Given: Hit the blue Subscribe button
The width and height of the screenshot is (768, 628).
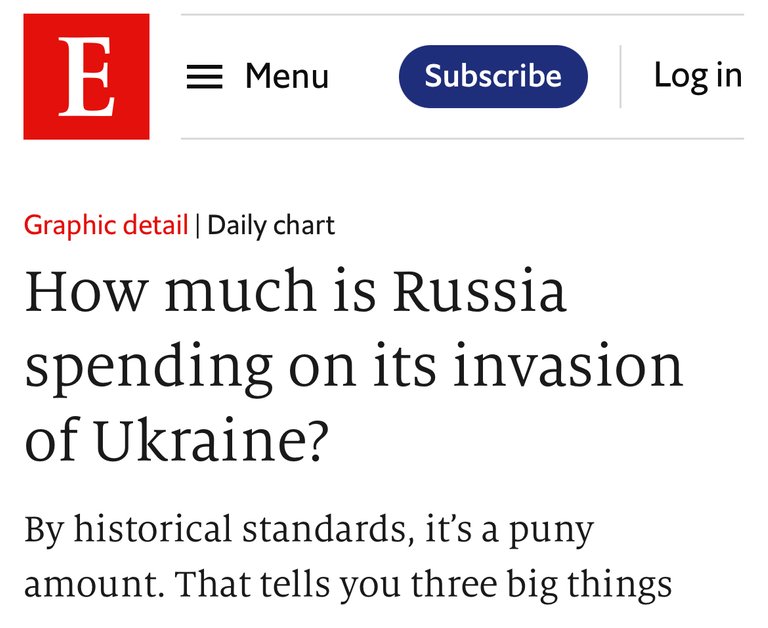Looking at the screenshot, I should pyautogui.click(x=493, y=76).
